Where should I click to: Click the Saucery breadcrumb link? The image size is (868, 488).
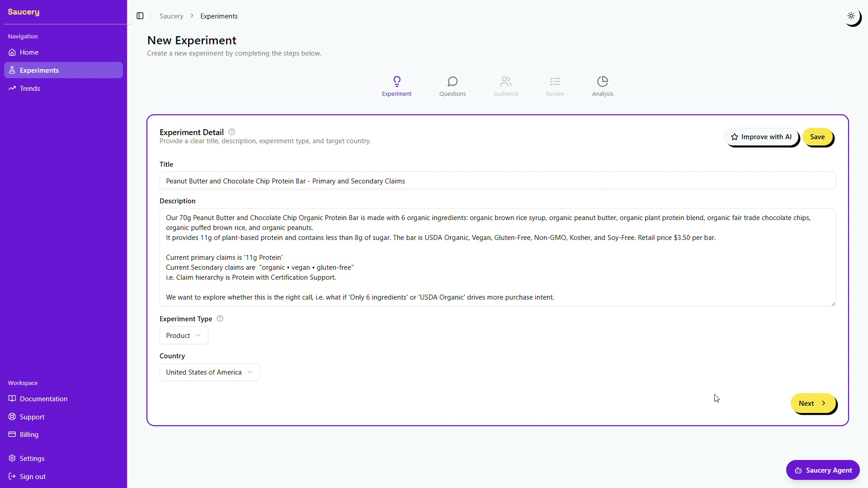click(x=171, y=16)
